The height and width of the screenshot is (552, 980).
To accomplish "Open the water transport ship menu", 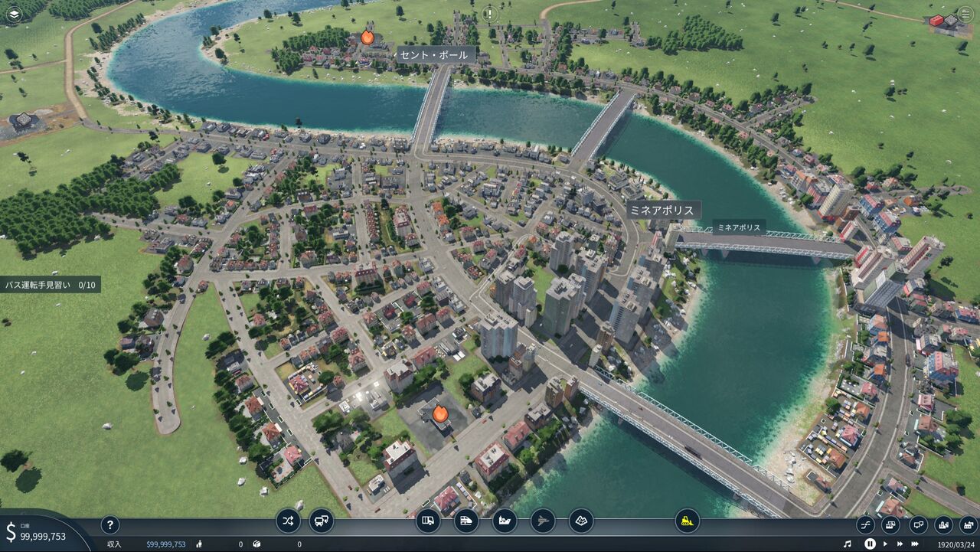I will [x=505, y=521].
